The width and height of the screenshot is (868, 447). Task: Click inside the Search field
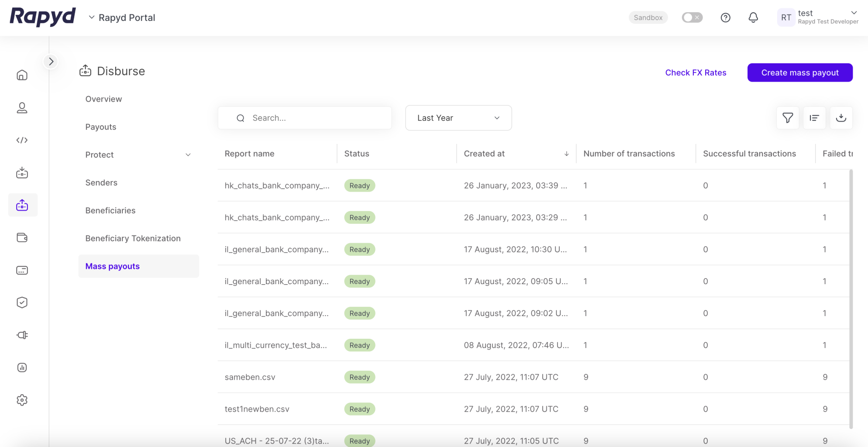click(305, 117)
